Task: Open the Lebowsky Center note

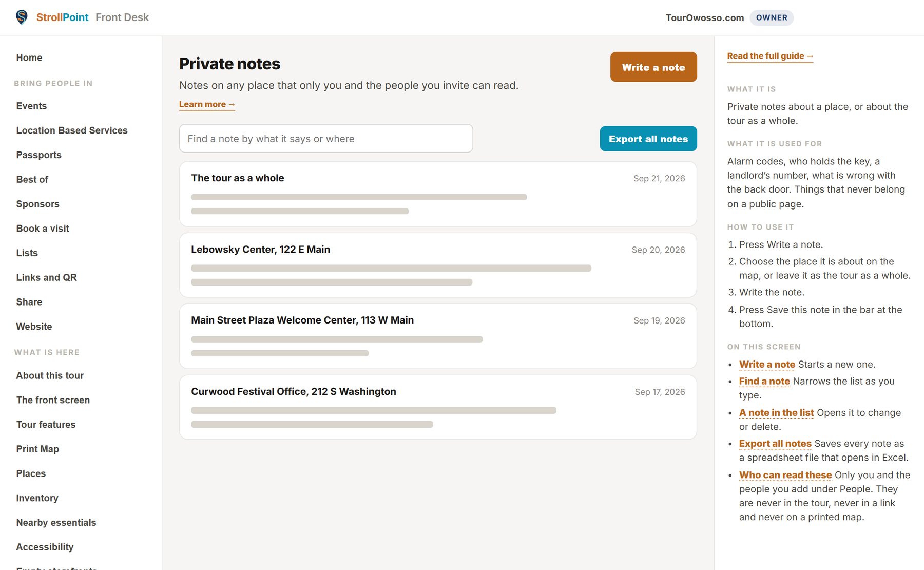Action: click(438, 265)
